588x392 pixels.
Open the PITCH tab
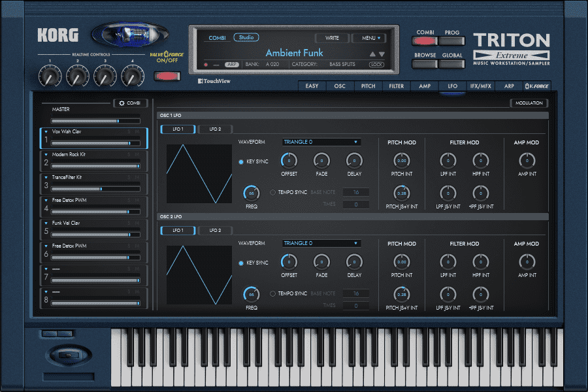[368, 86]
